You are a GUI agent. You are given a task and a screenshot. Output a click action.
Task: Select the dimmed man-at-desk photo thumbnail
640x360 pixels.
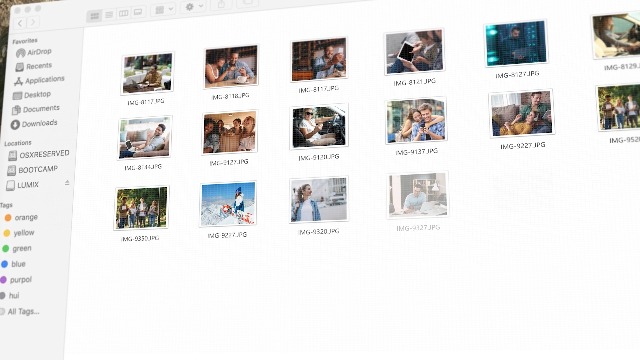click(x=418, y=195)
